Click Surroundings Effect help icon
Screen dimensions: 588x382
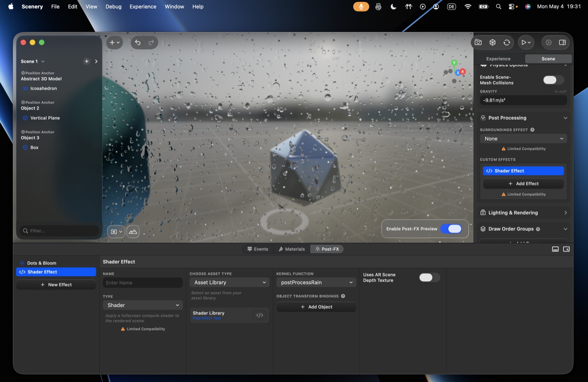pyautogui.click(x=532, y=130)
